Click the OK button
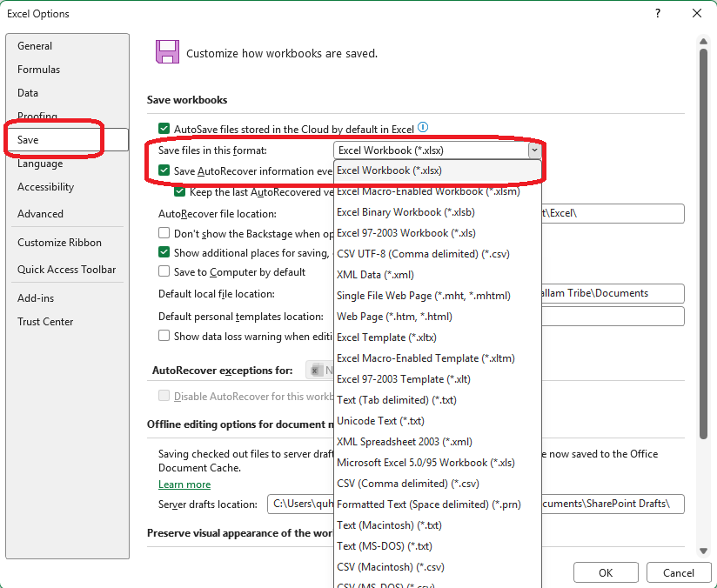 pos(606,573)
